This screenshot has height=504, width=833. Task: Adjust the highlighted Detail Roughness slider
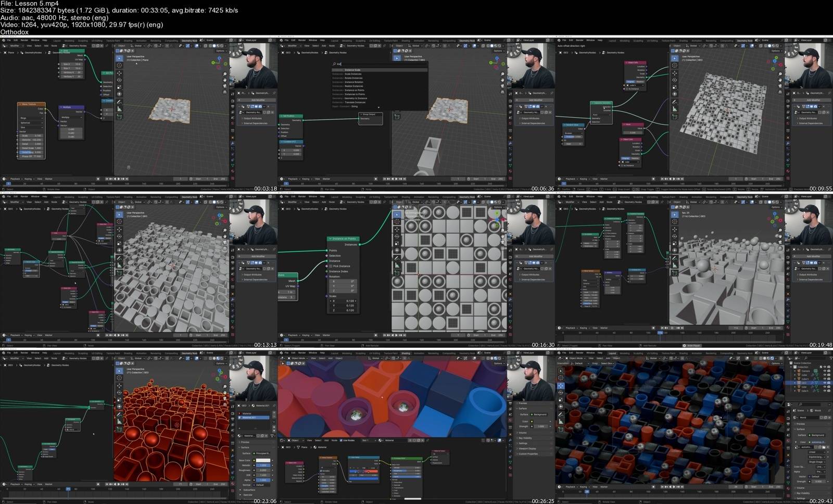pyautogui.click(x=31, y=152)
